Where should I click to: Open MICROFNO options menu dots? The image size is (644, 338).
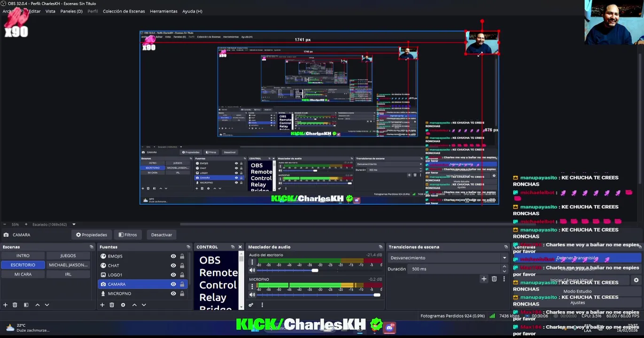point(252,287)
